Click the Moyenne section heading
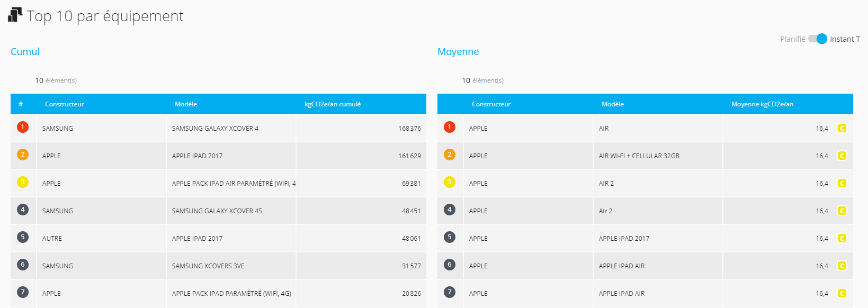 [458, 51]
